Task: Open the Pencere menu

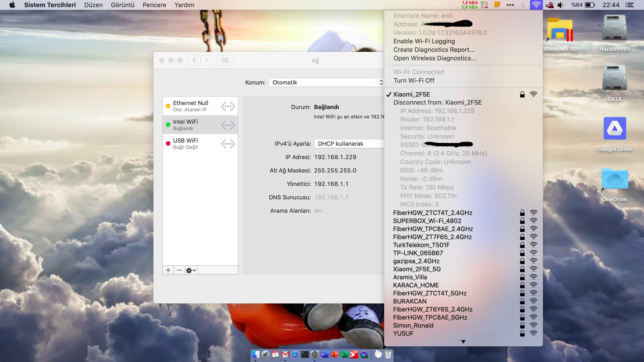Action: 154,5
